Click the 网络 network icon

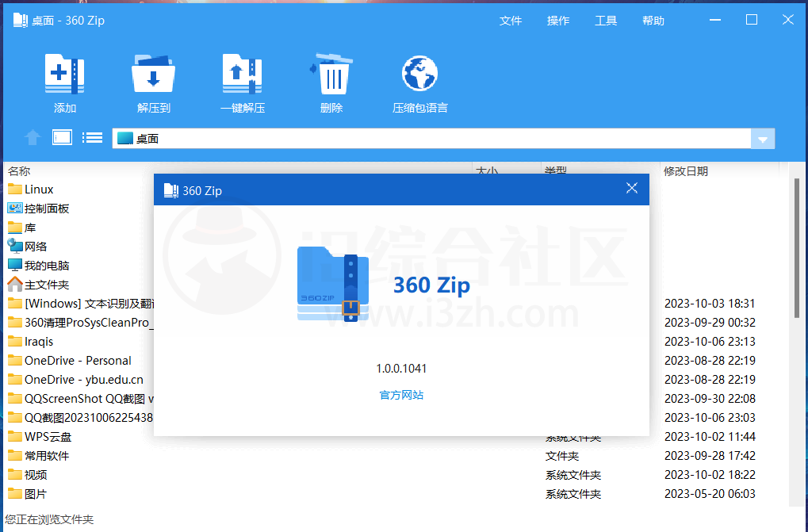point(15,246)
